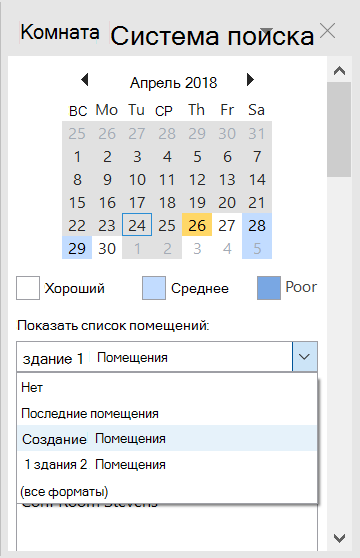Select April 1 in the calendar
Viewport: 360px width, 558px height.
point(77,156)
